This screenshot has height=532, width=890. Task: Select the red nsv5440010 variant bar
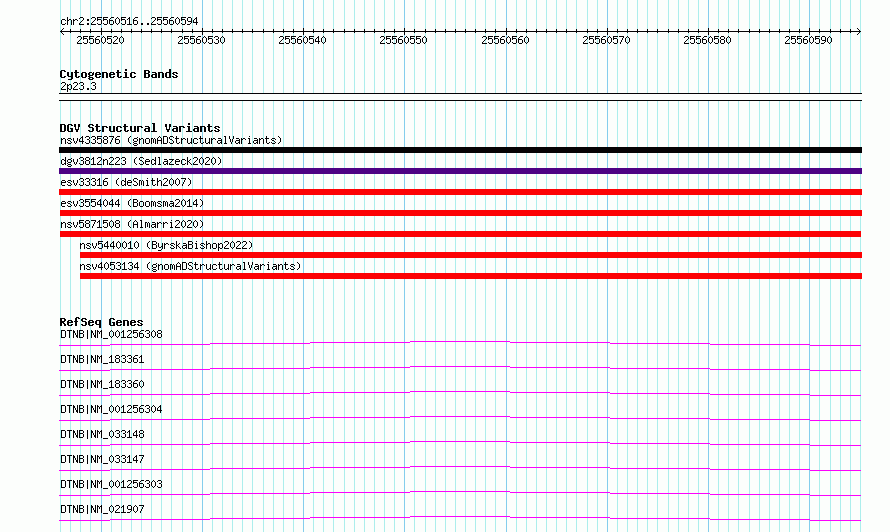click(x=471, y=255)
